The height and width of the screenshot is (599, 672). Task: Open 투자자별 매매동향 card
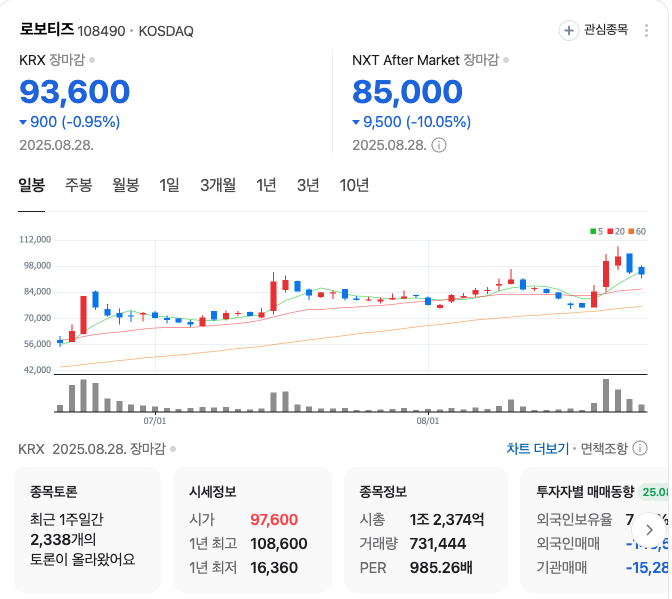(x=595, y=530)
